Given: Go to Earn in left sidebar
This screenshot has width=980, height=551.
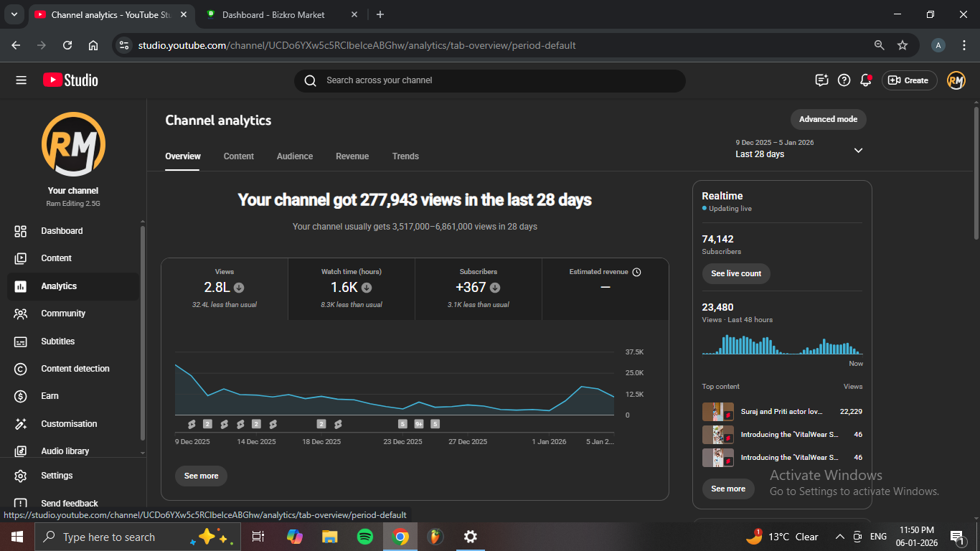Looking at the screenshot, I should [50, 396].
